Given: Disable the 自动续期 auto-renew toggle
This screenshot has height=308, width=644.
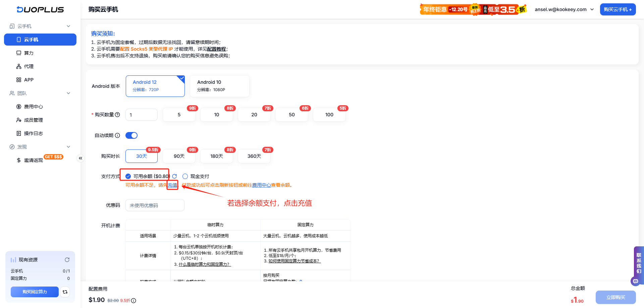Looking at the screenshot, I should click(131, 135).
